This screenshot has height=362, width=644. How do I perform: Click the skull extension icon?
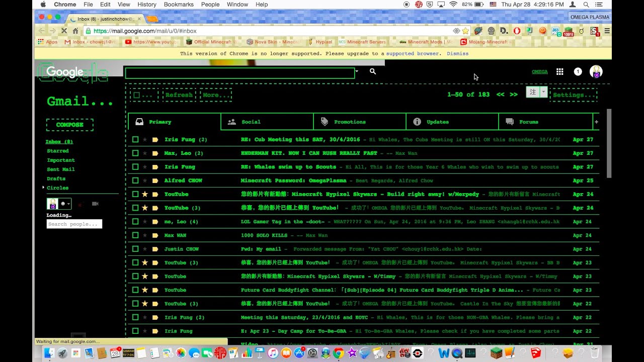coord(491,31)
